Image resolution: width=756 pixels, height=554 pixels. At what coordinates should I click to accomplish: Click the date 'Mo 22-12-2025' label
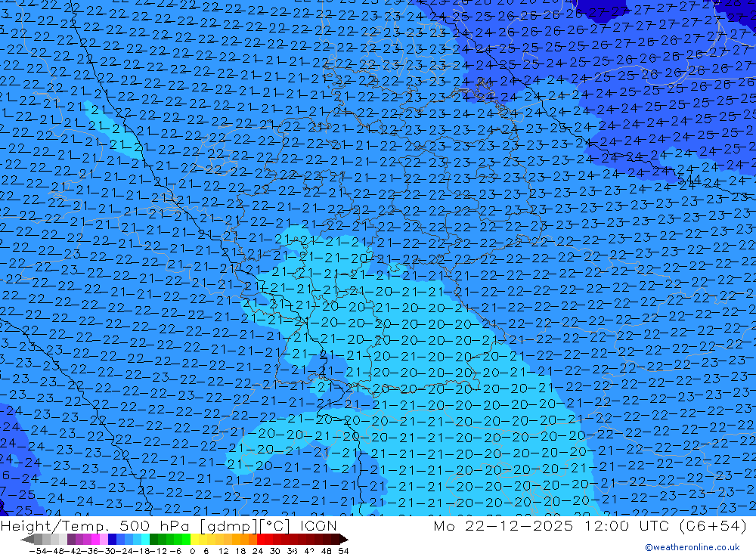(503, 525)
